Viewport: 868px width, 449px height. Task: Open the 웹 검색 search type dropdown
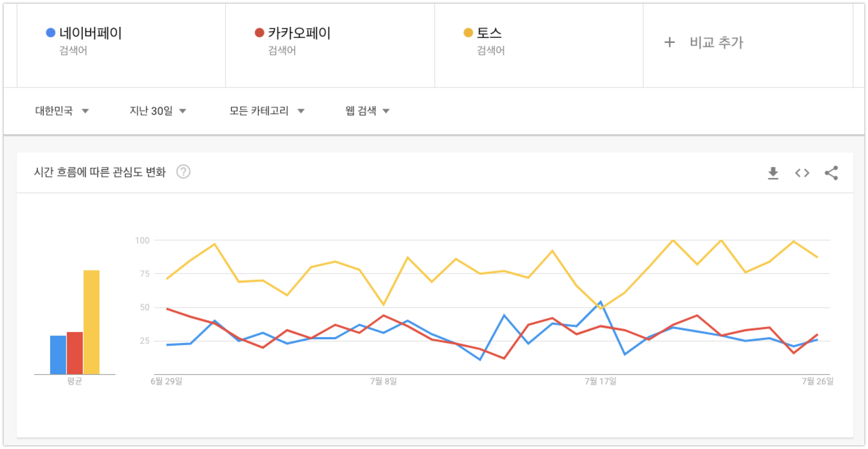367,110
